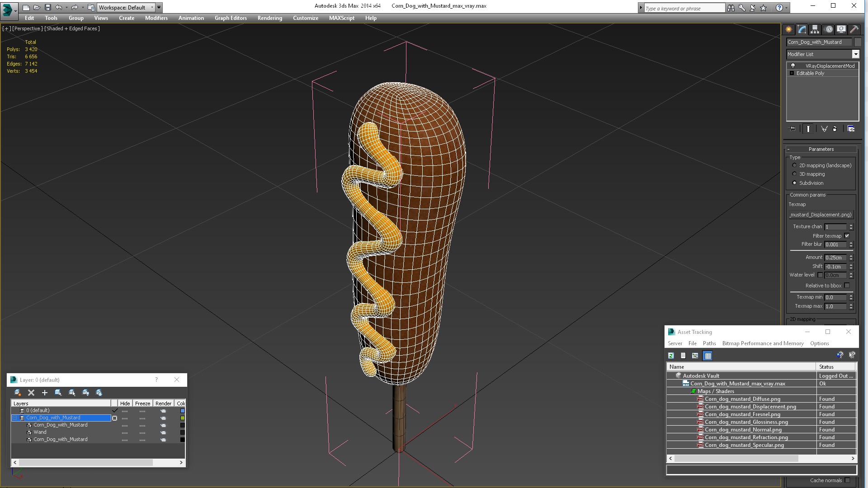Enable Water level checkbox
This screenshot has height=488, width=868.
point(820,275)
